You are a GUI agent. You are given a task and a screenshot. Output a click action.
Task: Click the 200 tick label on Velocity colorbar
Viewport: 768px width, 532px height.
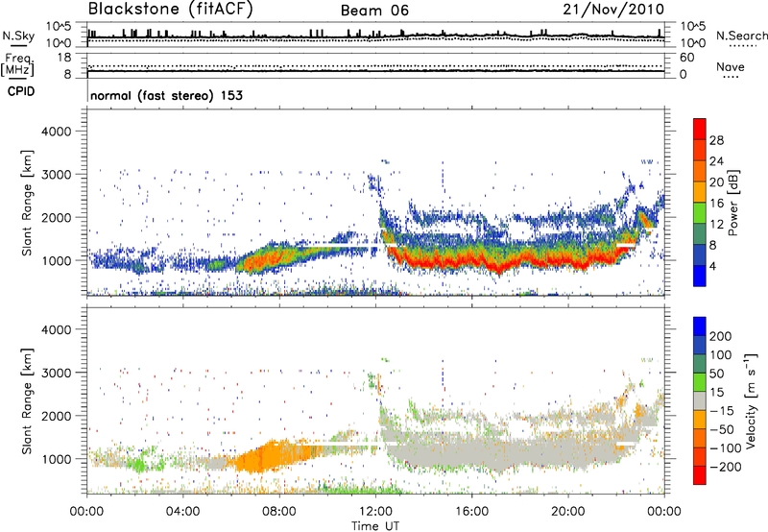coord(721,336)
